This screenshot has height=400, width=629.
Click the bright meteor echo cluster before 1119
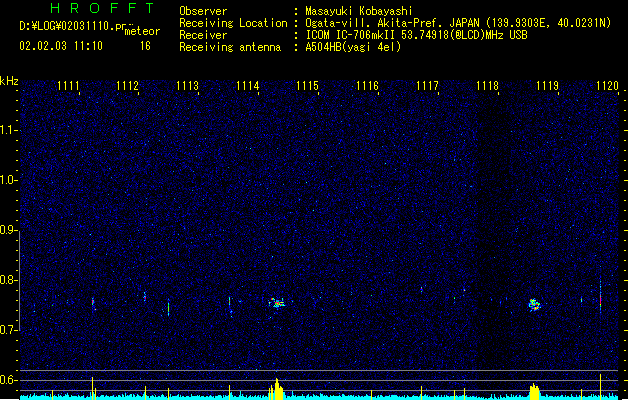pyautogui.click(x=534, y=305)
